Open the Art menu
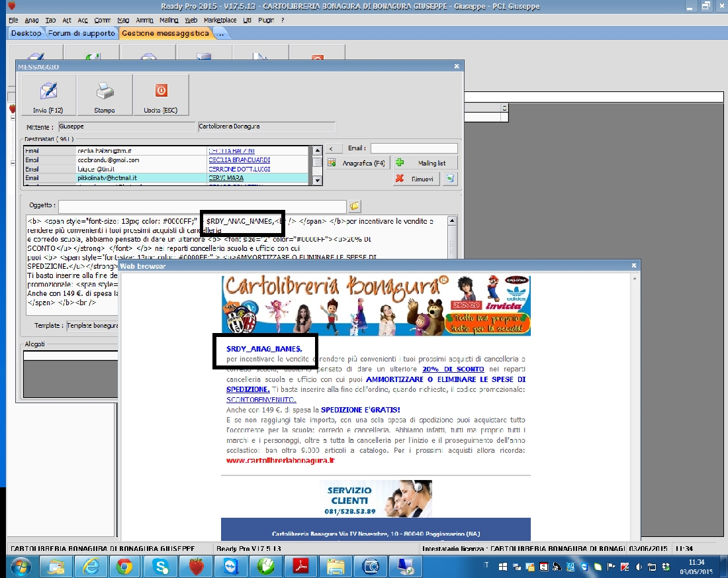Viewport: 728px width, 578px height. [67, 21]
